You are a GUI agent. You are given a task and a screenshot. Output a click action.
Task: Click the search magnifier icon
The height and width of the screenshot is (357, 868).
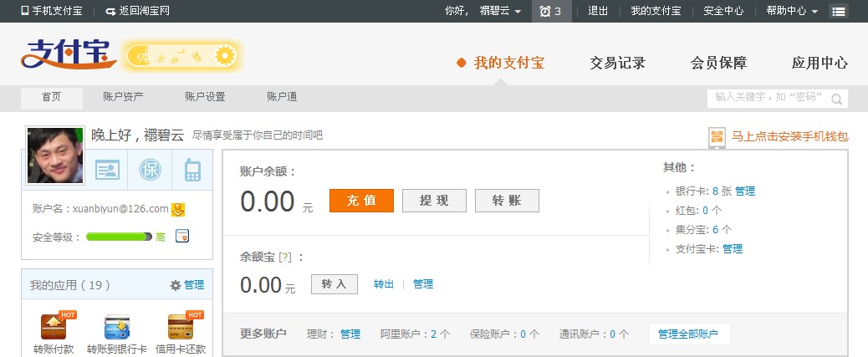pyautogui.click(x=835, y=98)
